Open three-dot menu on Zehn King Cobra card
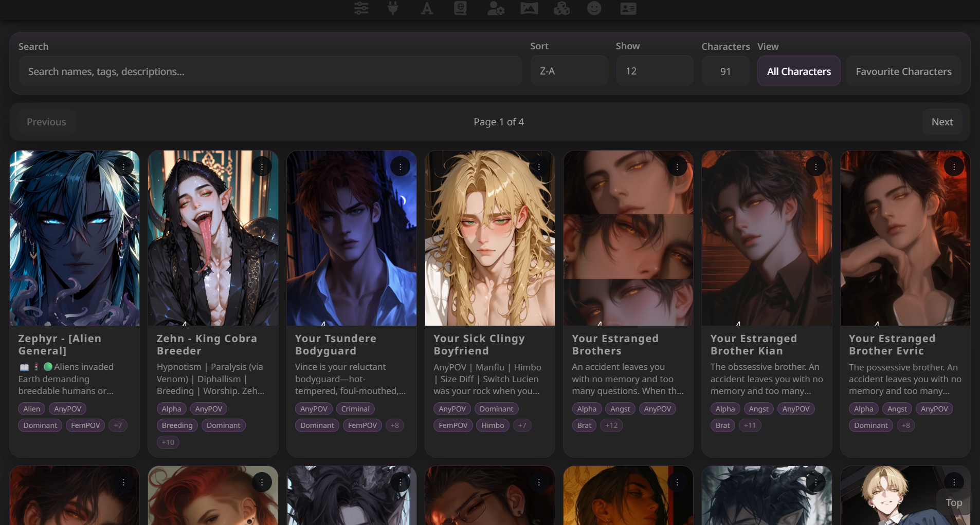 click(262, 166)
